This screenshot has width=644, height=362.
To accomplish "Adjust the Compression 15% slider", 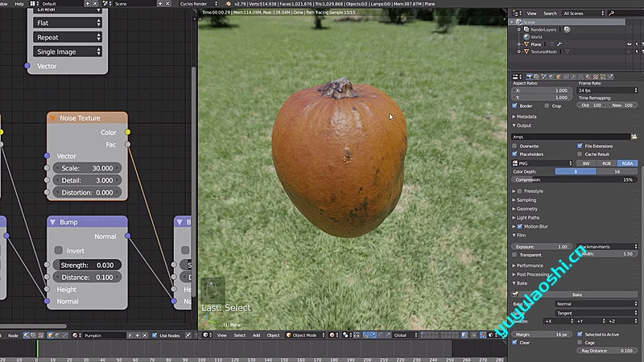I will tap(574, 179).
